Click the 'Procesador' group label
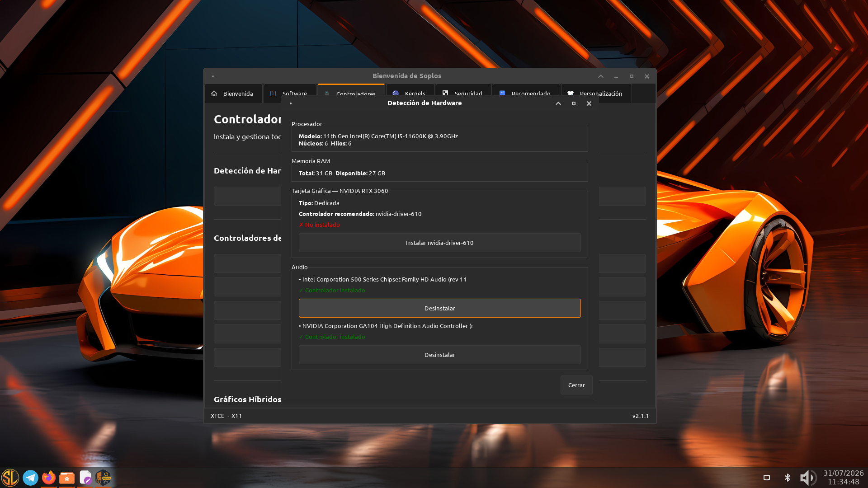The height and width of the screenshot is (488, 868). point(307,124)
